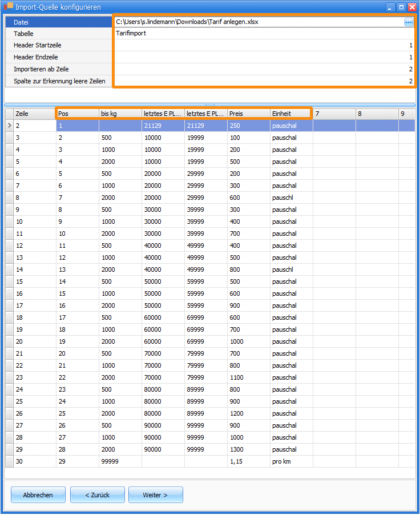Focus the Header Endzeile value field
The width and height of the screenshot is (420, 515).
(264, 58)
